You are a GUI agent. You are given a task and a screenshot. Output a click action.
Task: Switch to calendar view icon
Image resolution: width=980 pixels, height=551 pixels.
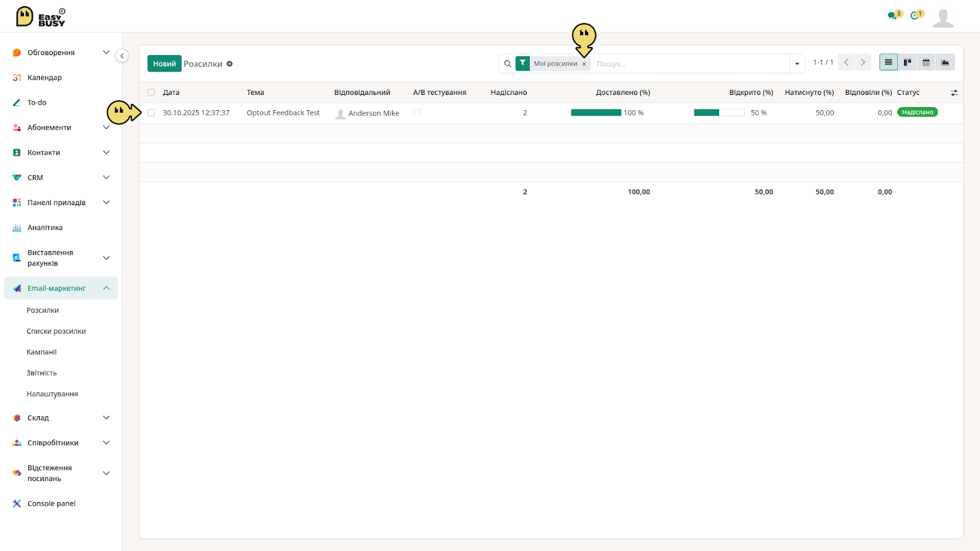click(926, 62)
